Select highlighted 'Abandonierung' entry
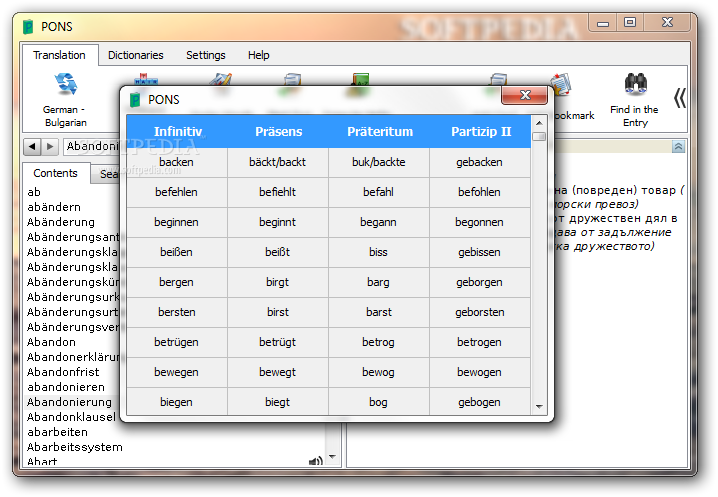Image resolution: width=718 pixels, height=497 pixels. coord(69,402)
